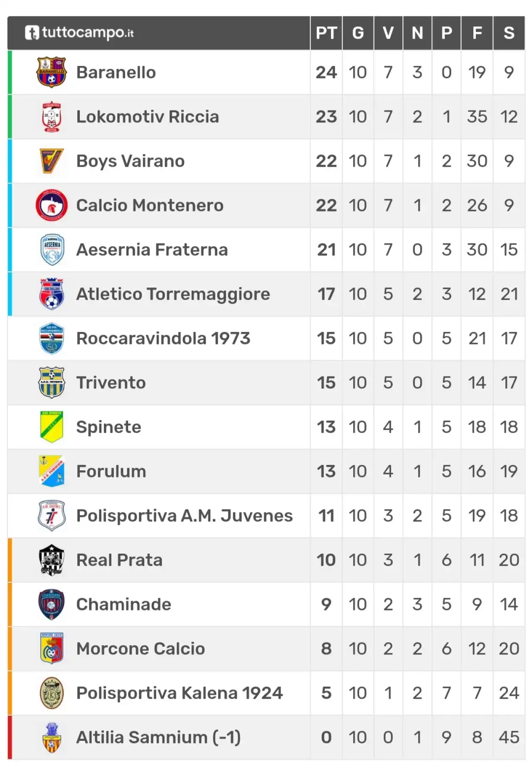Viewport: 532px width, 765px height.
Task: Open the Trivento team name link
Action: (x=111, y=383)
